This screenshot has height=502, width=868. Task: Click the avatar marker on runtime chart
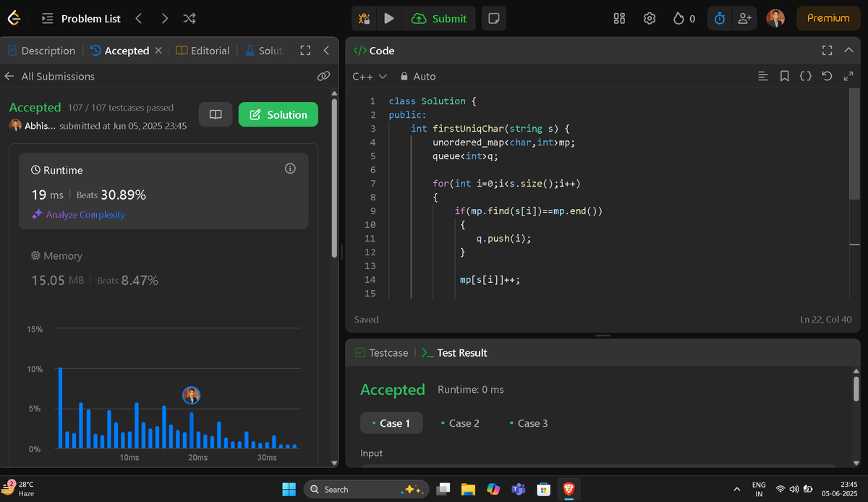192,395
